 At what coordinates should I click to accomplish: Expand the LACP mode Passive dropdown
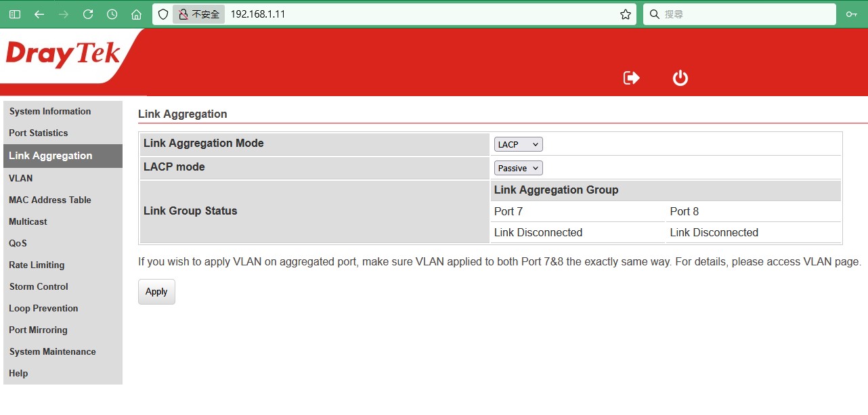point(518,168)
